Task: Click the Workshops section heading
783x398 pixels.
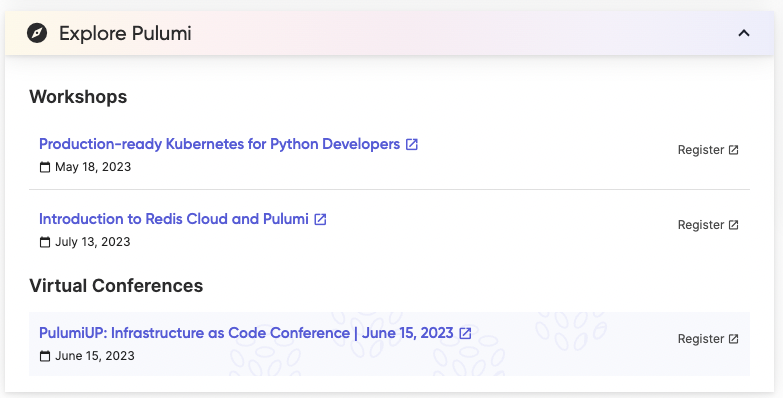Action: coord(78,96)
